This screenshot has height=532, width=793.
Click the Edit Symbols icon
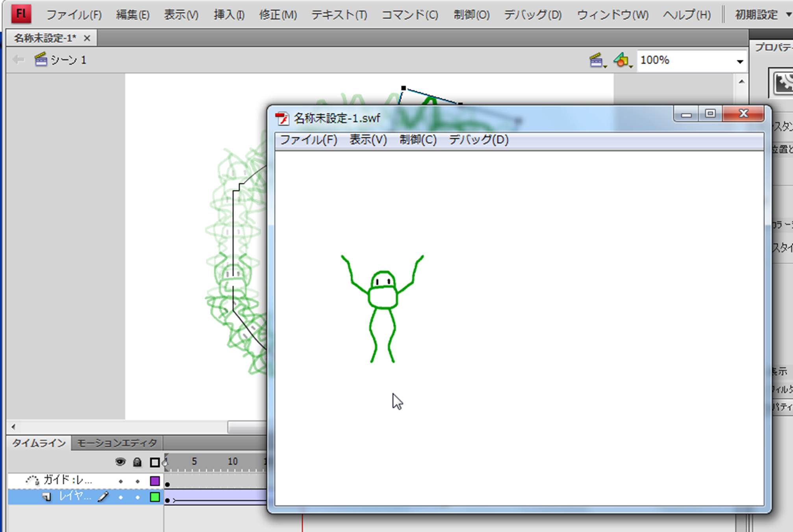622,61
